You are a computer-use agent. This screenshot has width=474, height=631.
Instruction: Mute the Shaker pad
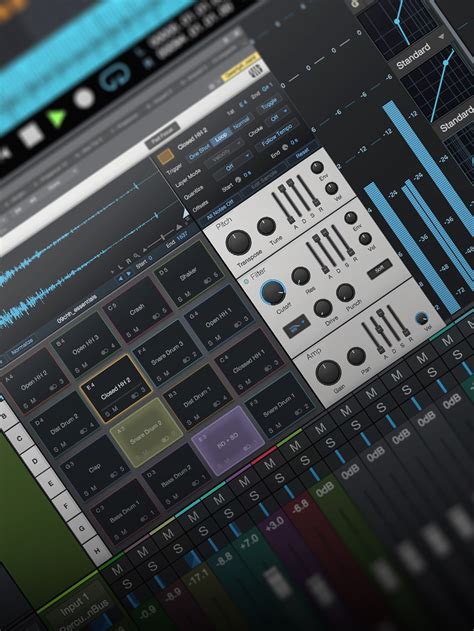pos(187,296)
